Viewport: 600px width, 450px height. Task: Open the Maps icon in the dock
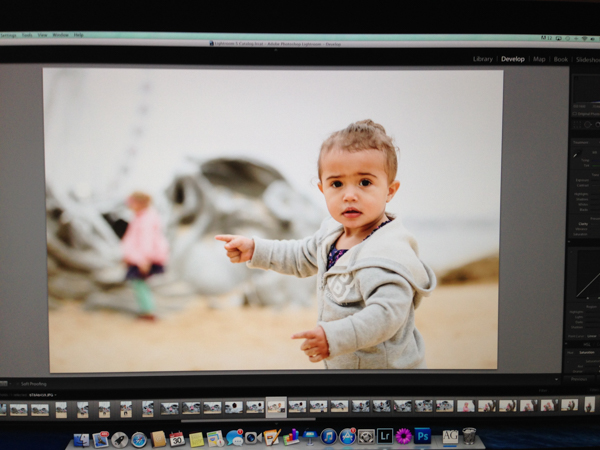(215, 439)
